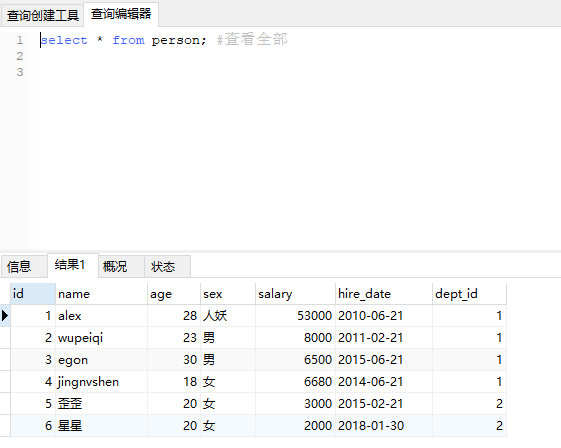561x448 pixels.
Task: Click the 'from' keyword in the query
Action: (128, 40)
